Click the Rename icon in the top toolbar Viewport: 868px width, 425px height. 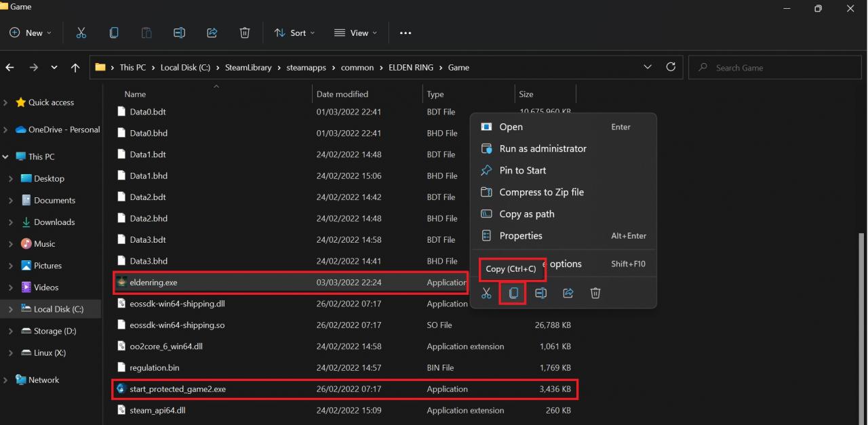(179, 33)
